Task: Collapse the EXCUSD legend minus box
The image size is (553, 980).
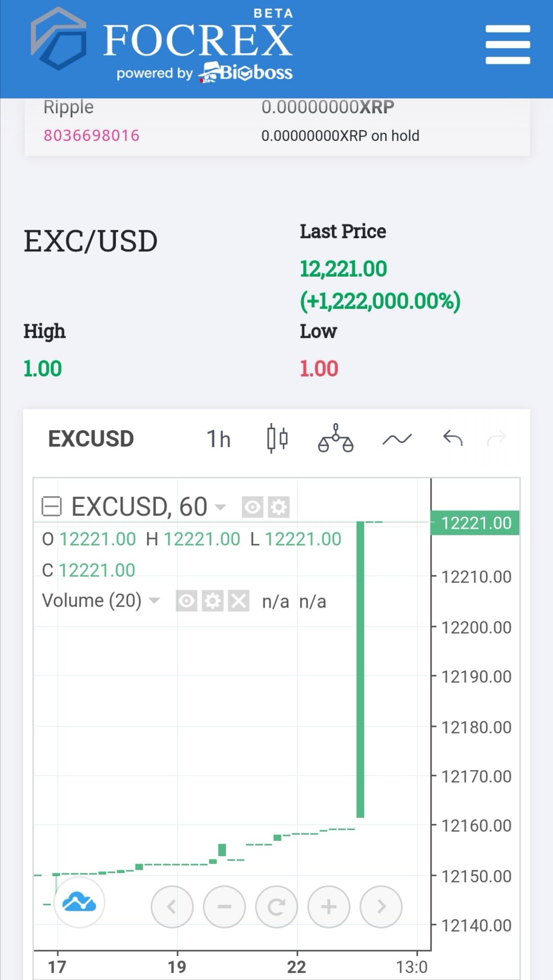Action: coord(51,506)
